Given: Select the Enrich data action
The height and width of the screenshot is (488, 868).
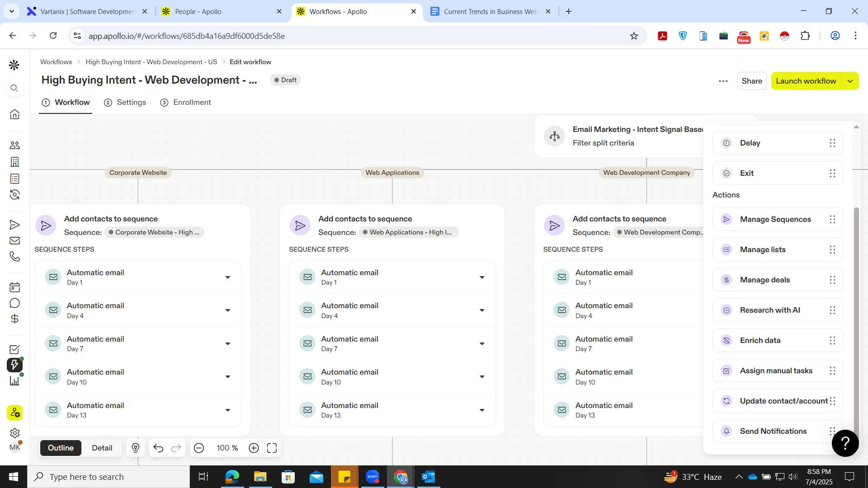Looking at the screenshot, I should point(778,340).
